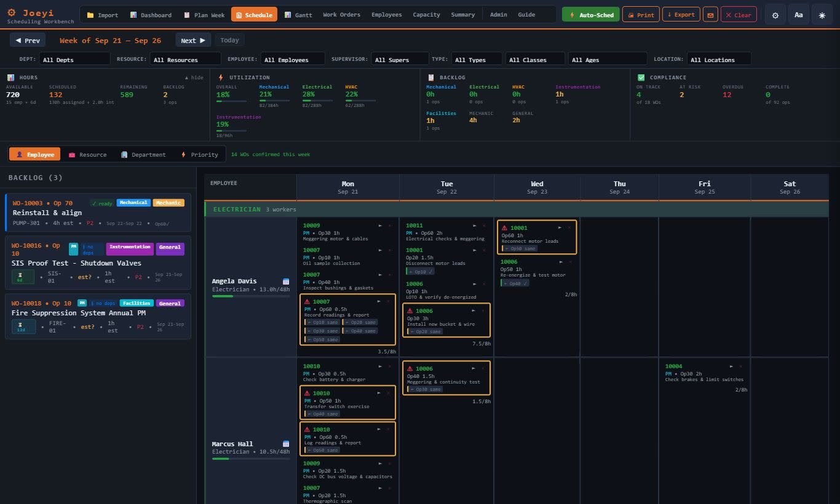
Task: Hide the Hours summary panel
Action: [x=194, y=77]
